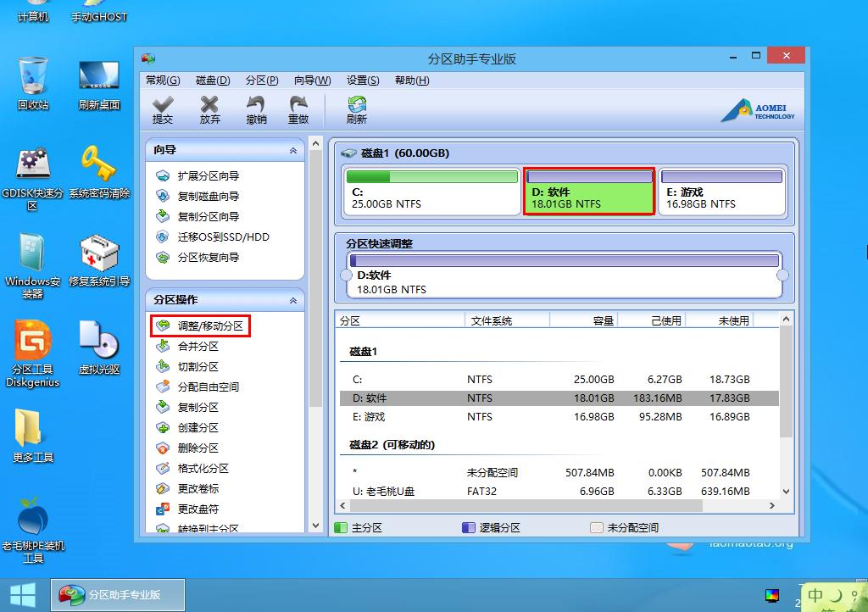The width and height of the screenshot is (868, 612).
Task: Collapse the 向导 panel section
Action: [x=293, y=150]
